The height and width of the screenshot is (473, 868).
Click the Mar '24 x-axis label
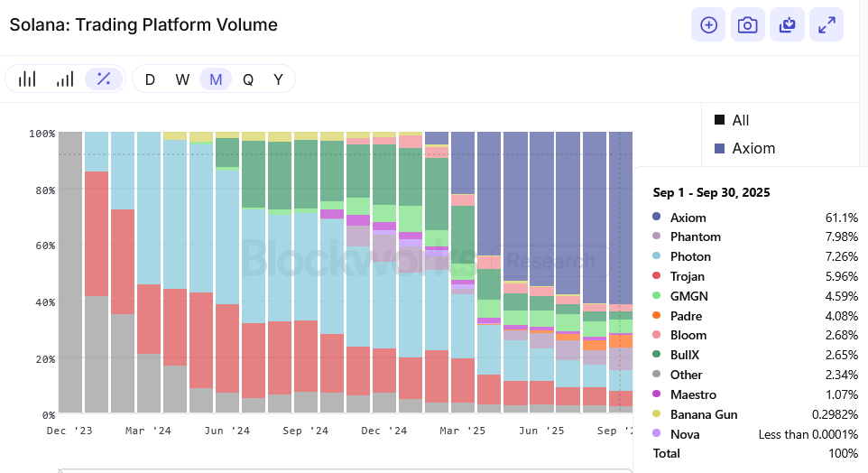point(148,431)
